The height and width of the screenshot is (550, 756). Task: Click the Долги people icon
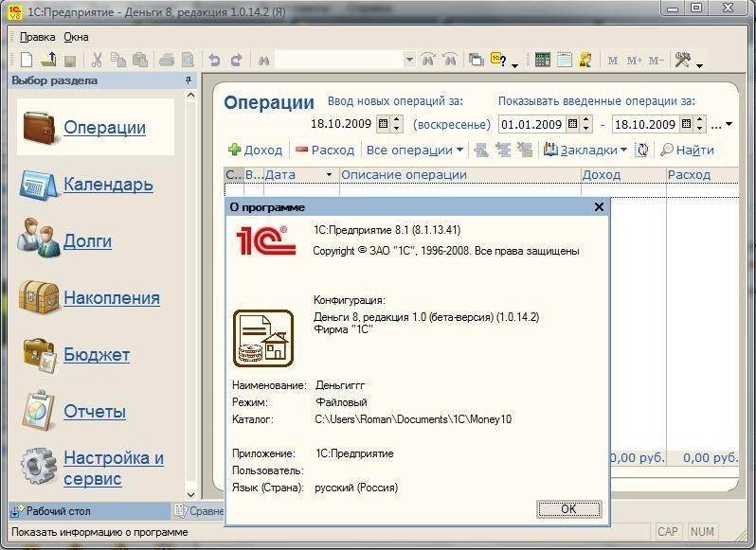[x=40, y=240]
